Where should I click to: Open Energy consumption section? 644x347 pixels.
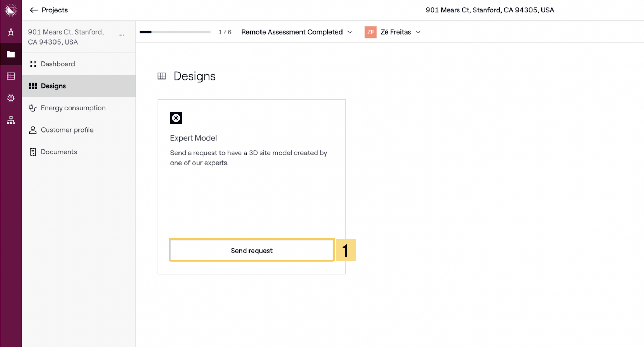pos(73,108)
